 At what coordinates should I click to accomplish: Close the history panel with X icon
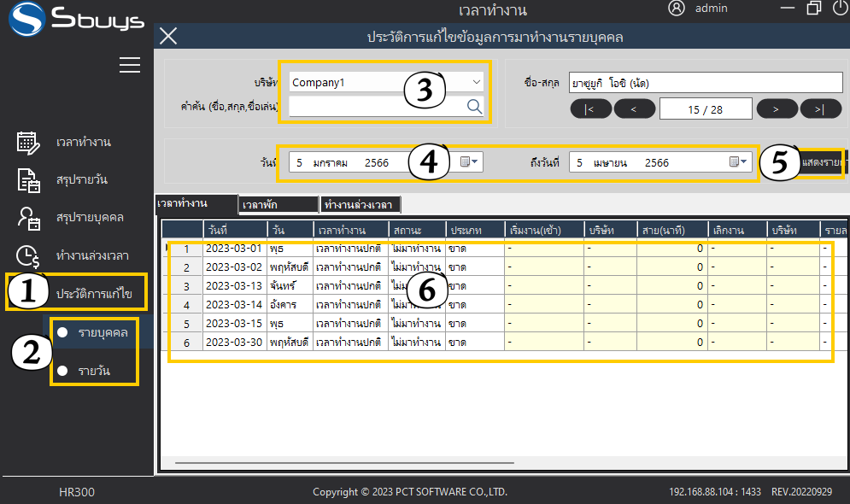click(x=169, y=36)
